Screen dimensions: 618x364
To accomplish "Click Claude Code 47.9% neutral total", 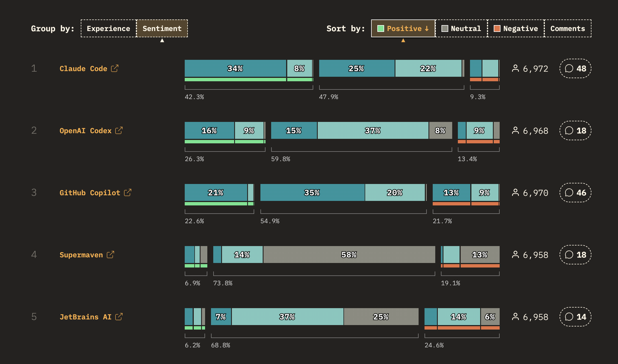I will [328, 97].
